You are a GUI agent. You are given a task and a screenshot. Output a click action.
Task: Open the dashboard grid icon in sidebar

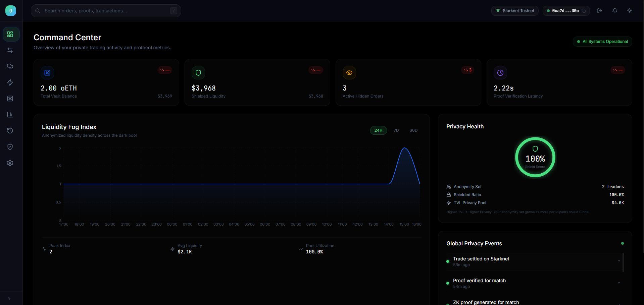(10, 34)
